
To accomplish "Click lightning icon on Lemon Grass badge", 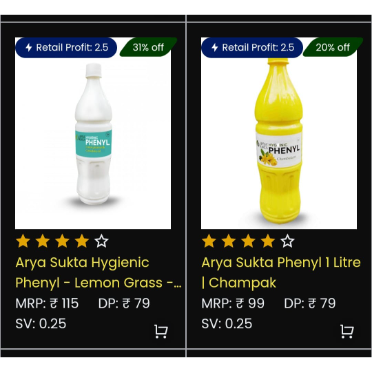I will point(29,48).
